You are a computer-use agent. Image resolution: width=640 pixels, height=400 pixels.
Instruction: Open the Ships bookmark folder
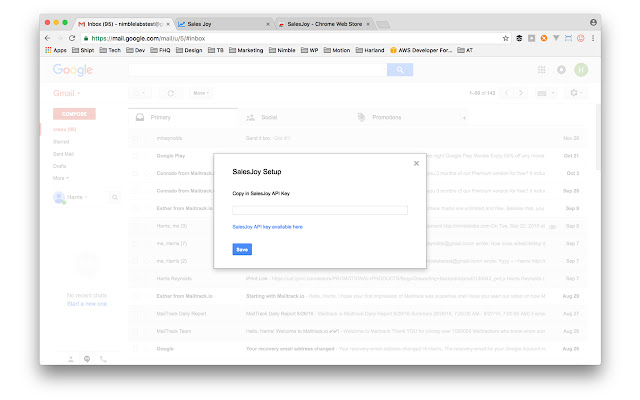click(83, 50)
